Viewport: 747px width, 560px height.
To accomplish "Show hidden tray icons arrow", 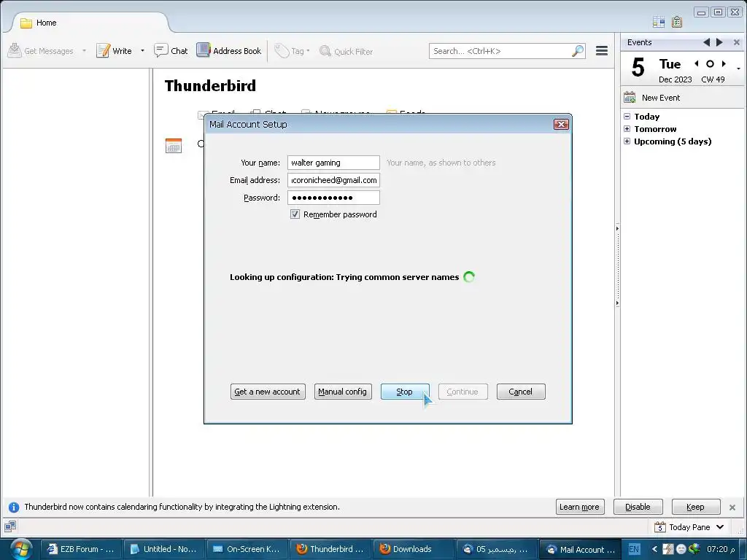I will (x=654, y=549).
